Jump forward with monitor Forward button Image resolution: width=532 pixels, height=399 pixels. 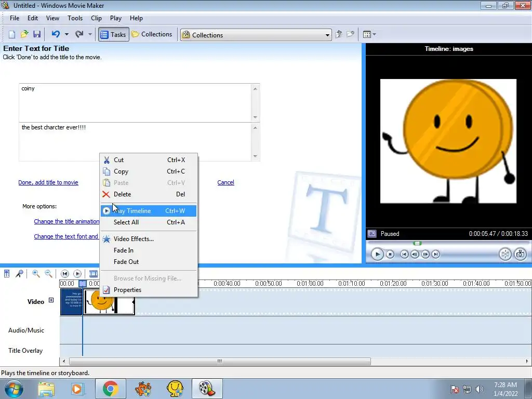coord(436,254)
